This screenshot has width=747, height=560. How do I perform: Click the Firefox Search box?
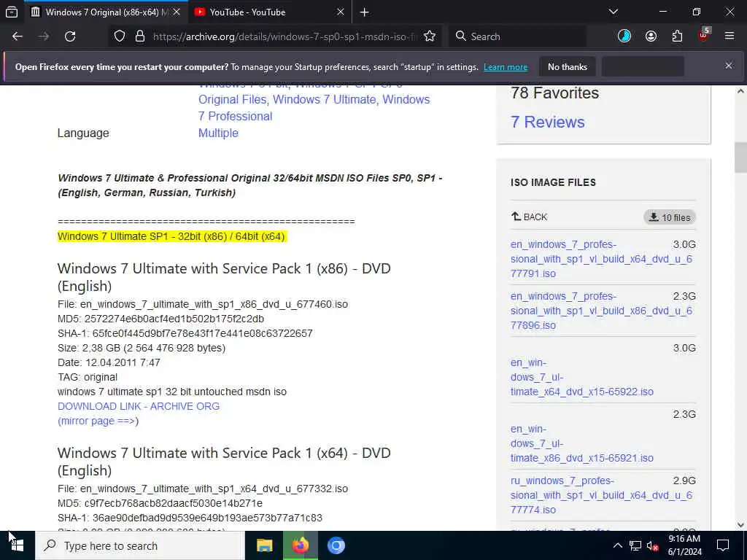tap(518, 36)
